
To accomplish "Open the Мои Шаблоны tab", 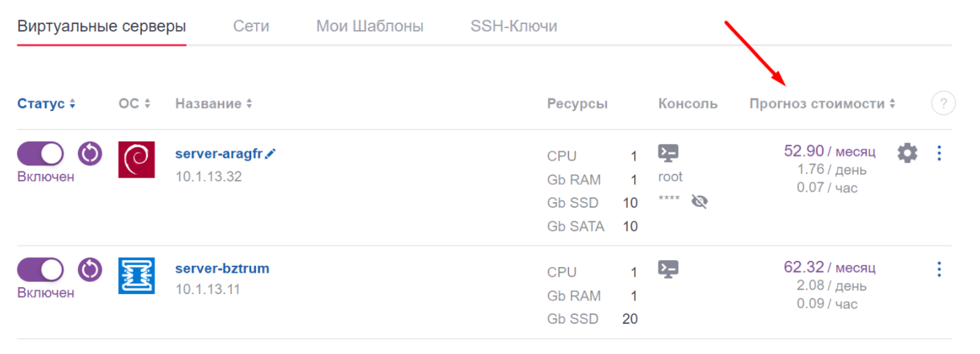I will (x=370, y=26).
